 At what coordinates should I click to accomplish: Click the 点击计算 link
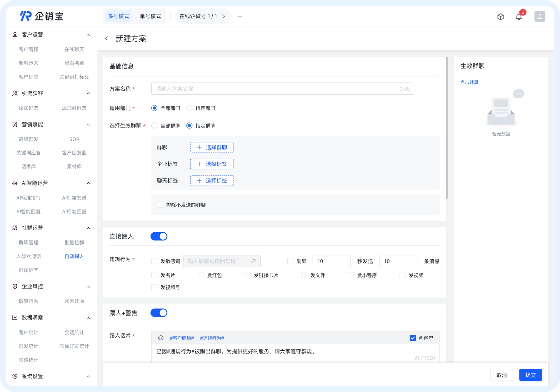469,82
